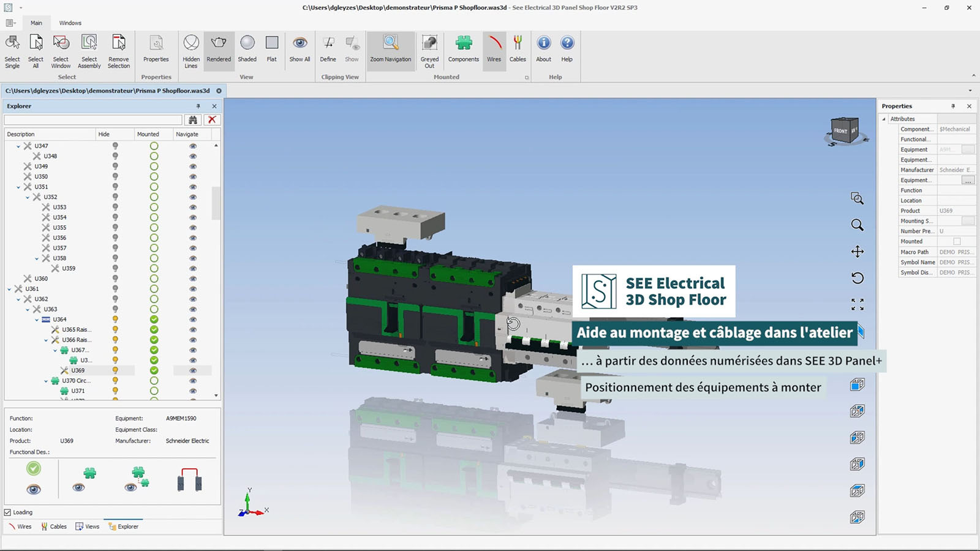
Task: Click the Explorer search input field
Action: pos(93,120)
